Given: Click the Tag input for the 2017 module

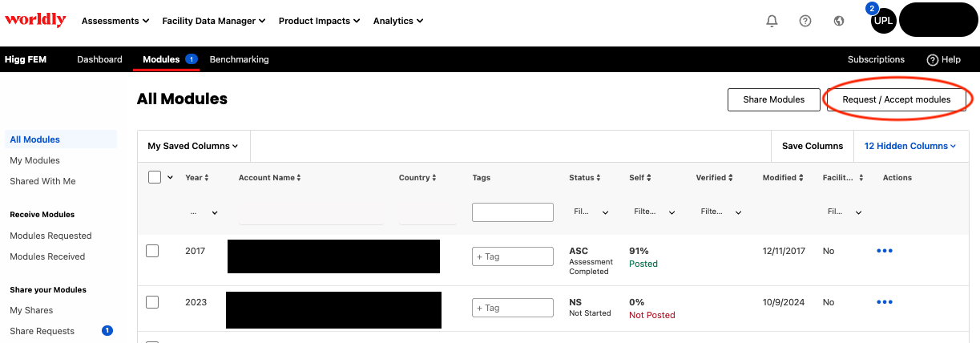Looking at the screenshot, I should pyautogui.click(x=513, y=256).
